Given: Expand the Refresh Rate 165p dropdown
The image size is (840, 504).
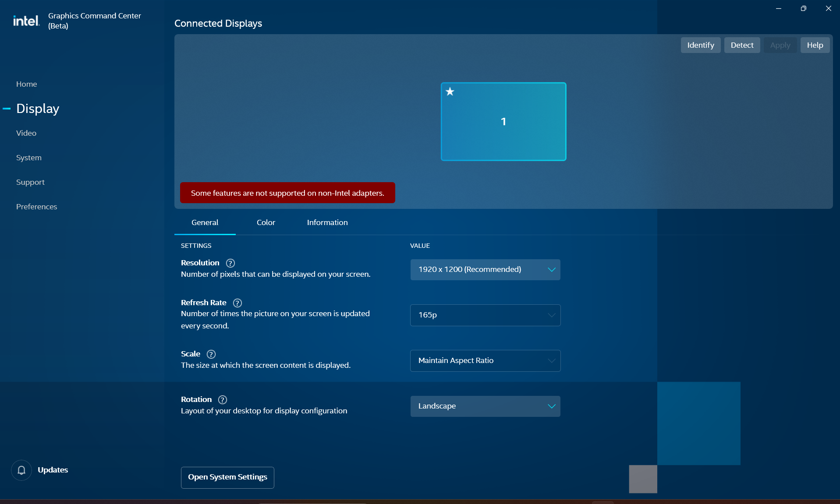Looking at the screenshot, I should pyautogui.click(x=485, y=315).
